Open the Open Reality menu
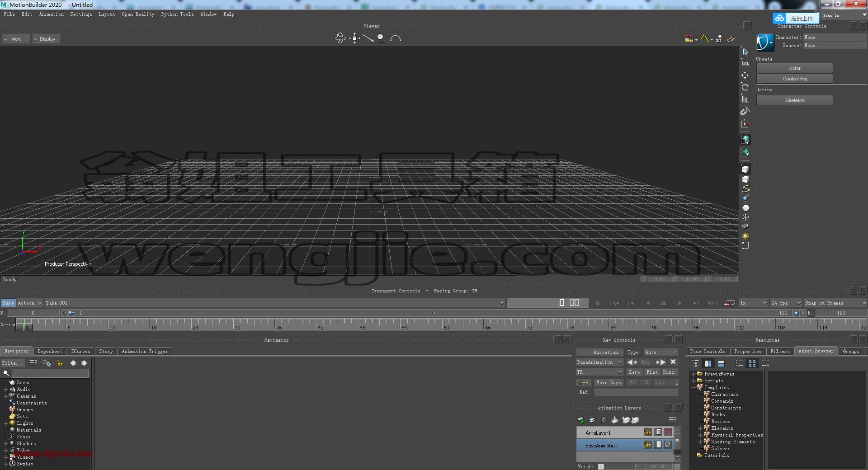The width and height of the screenshot is (868, 470). (138, 14)
